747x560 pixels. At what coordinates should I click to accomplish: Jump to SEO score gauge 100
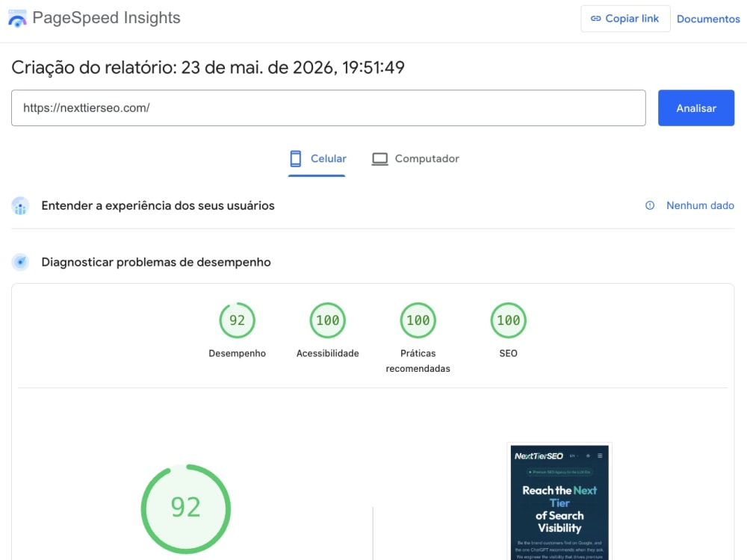(x=508, y=320)
